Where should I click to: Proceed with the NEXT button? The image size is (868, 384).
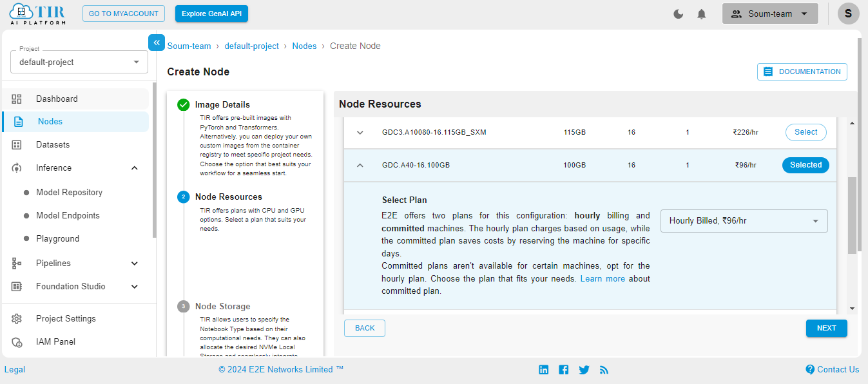827,328
